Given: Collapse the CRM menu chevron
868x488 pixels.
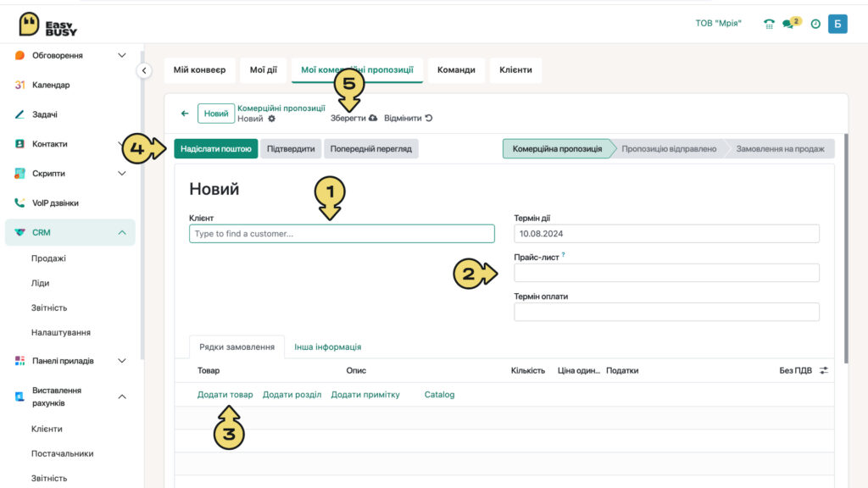Looking at the screenshot, I should coord(122,232).
